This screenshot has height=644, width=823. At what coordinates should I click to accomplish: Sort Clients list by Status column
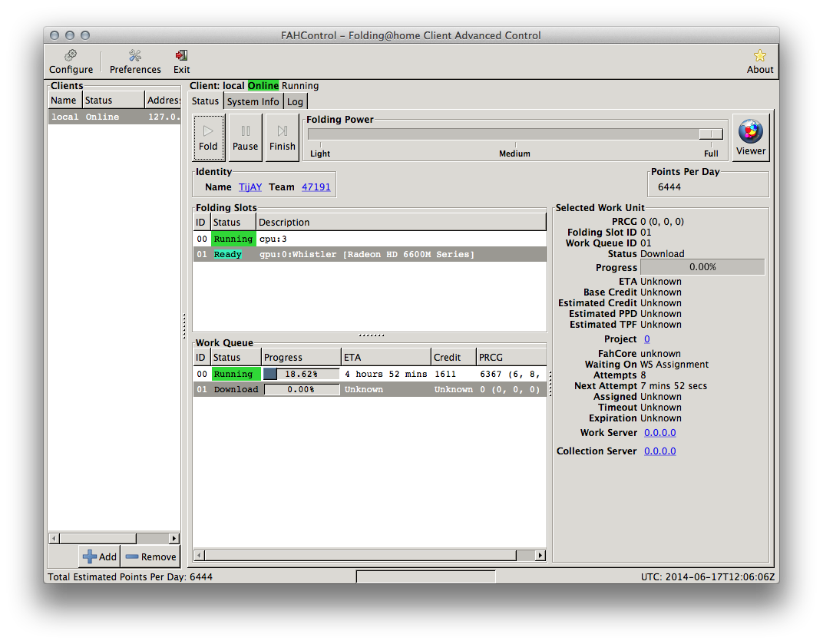pyautogui.click(x=114, y=100)
